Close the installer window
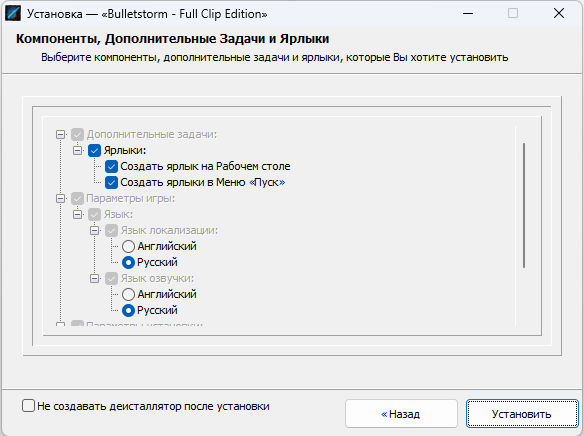 point(559,14)
